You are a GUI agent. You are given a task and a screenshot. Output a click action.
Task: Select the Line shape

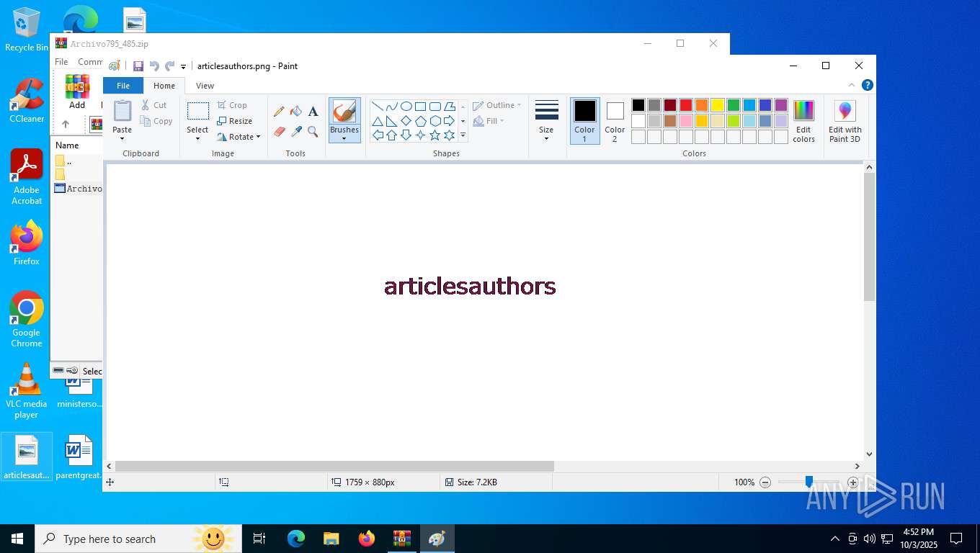378,106
